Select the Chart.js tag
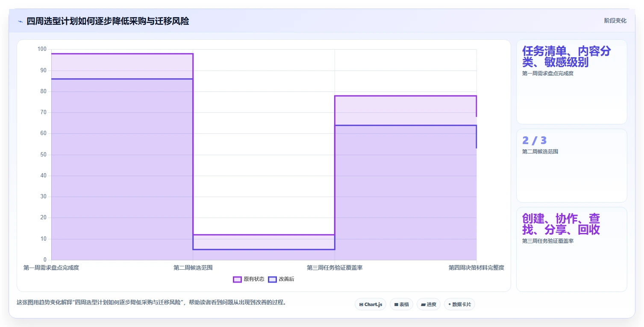Viewport: 644px width, 327px height. (371, 304)
